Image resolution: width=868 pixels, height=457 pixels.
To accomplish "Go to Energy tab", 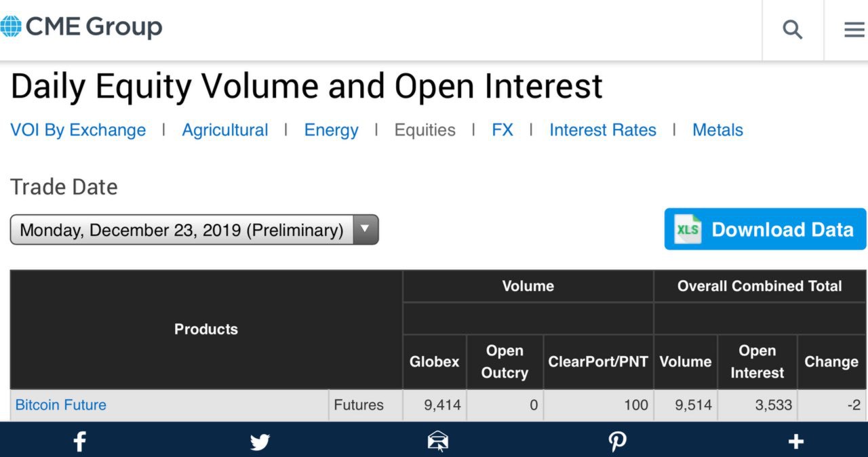I will (x=331, y=130).
